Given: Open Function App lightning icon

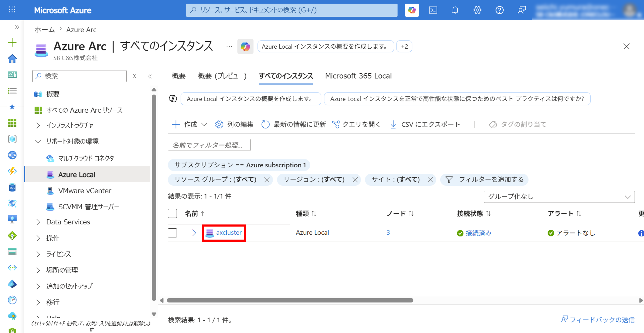Looking at the screenshot, I should pos(12,171).
